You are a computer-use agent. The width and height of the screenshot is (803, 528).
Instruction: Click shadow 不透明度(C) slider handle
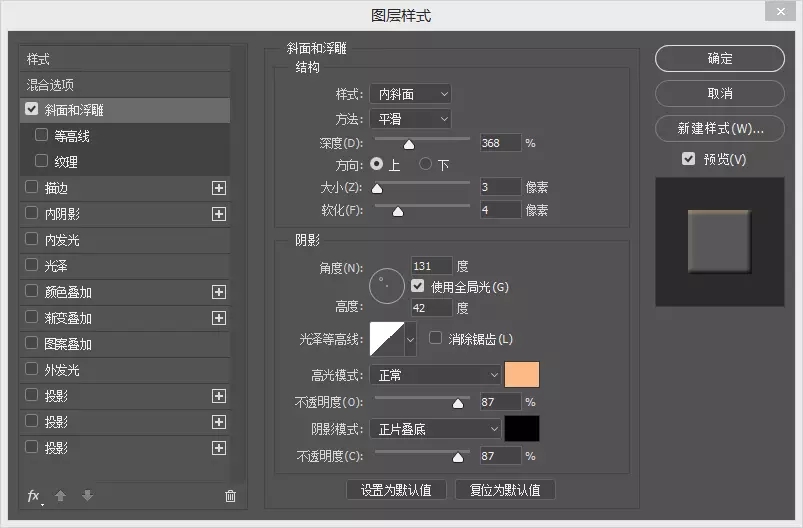(458, 457)
